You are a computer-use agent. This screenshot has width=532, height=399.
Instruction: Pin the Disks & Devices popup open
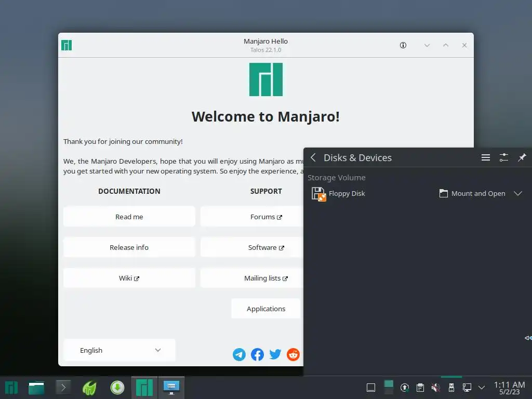coord(522,157)
